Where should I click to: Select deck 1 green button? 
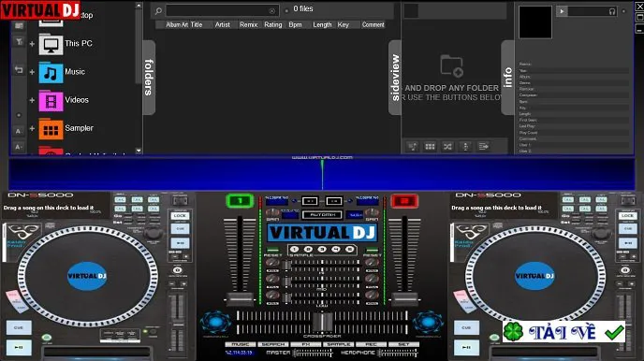pos(240,201)
